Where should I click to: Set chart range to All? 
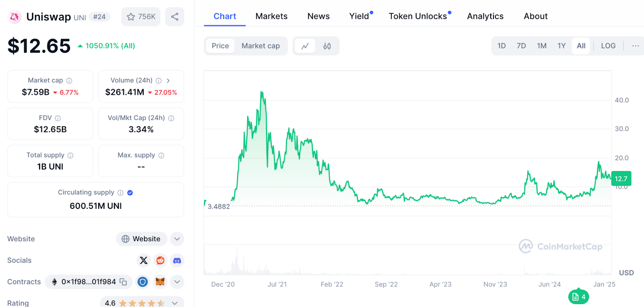click(x=581, y=46)
